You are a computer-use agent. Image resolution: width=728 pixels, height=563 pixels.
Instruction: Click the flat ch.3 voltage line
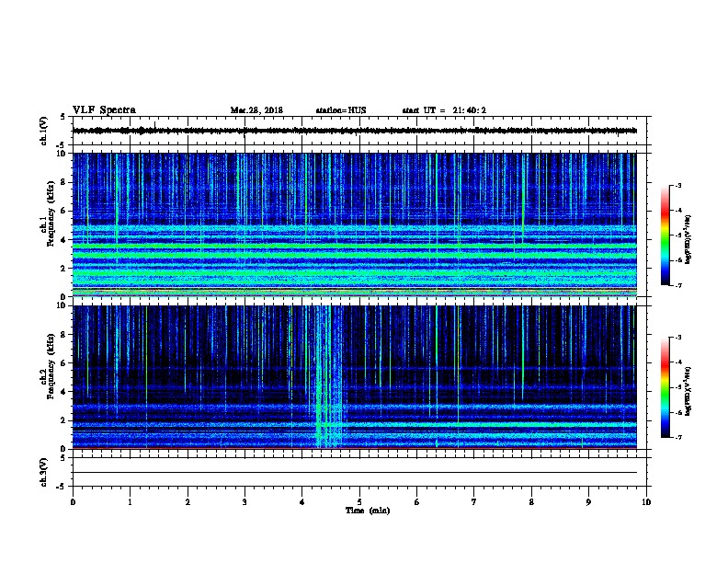tap(355, 473)
